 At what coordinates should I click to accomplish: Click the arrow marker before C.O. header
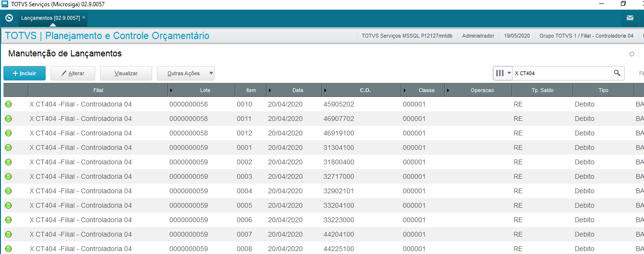pyautogui.click(x=325, y=90)
